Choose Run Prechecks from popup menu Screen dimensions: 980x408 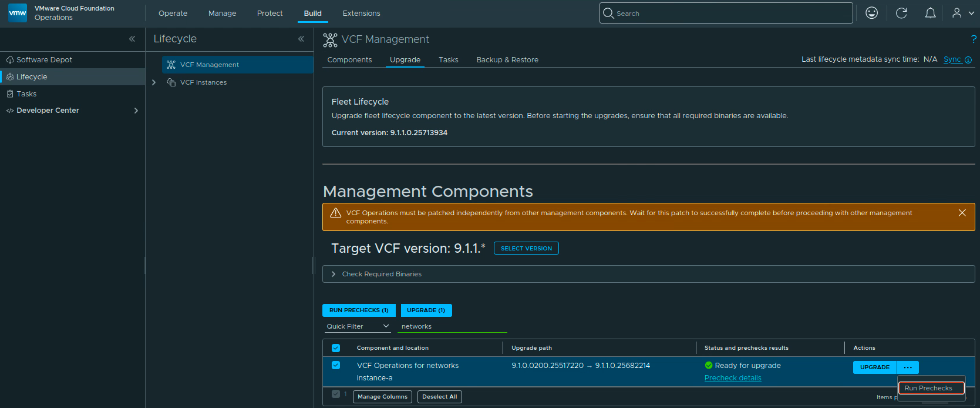931,388
